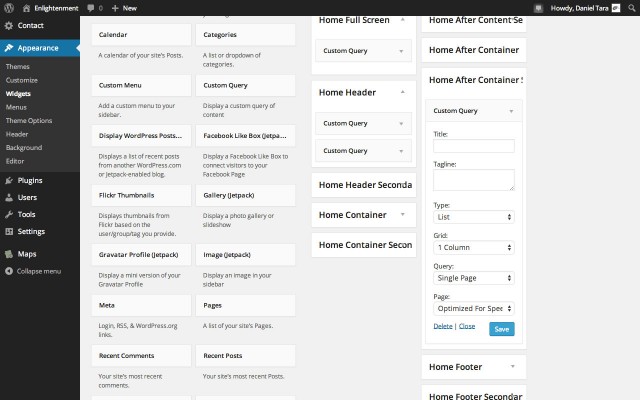Open the Home After Container widget area
Image resolution: width=640 pixels, height=400 pixels.
[x=474, y=50]
